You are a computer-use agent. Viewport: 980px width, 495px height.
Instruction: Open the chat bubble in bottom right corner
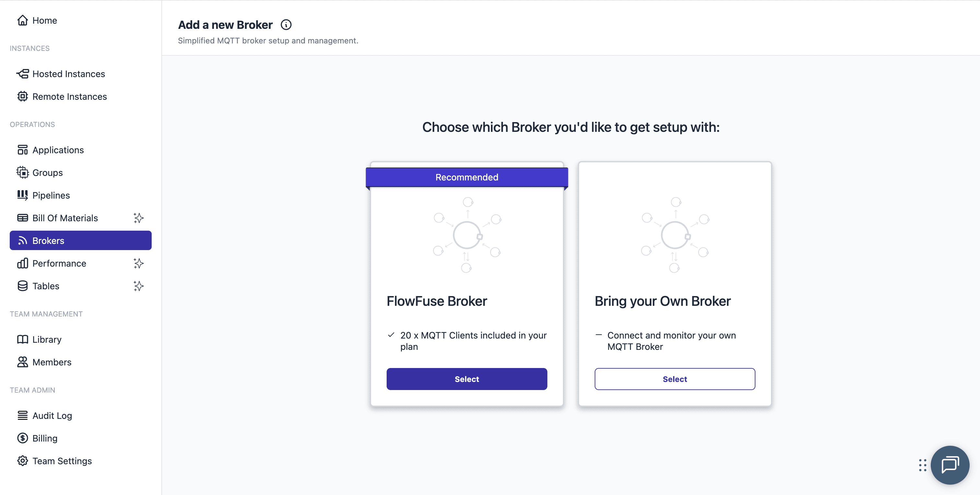[x=950, y=465]
